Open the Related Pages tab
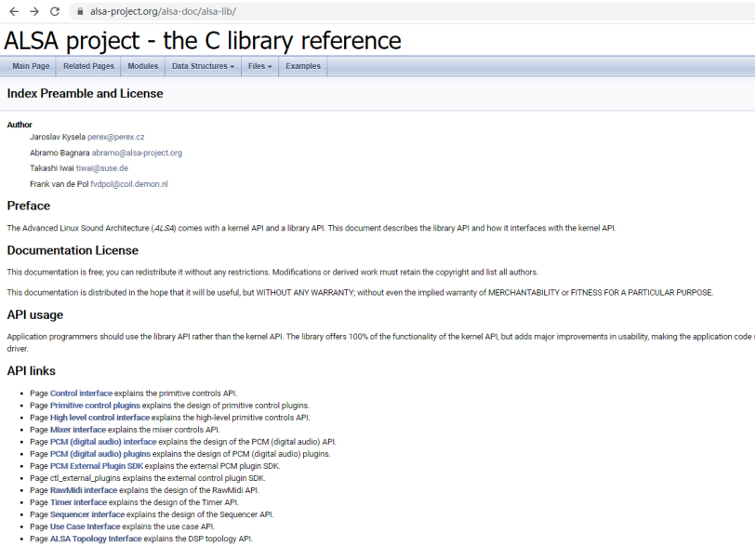 [x=88, y=66]
